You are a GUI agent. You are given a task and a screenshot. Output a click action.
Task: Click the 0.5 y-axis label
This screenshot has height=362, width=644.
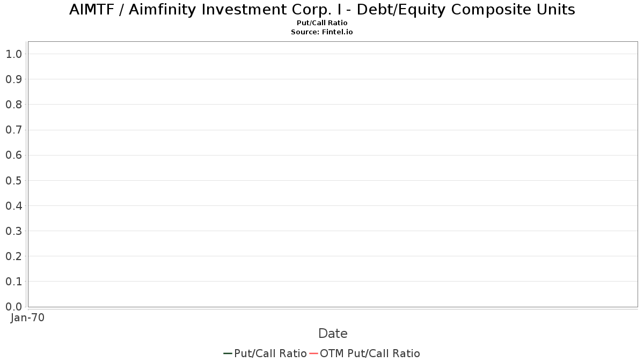pos(13,180)
